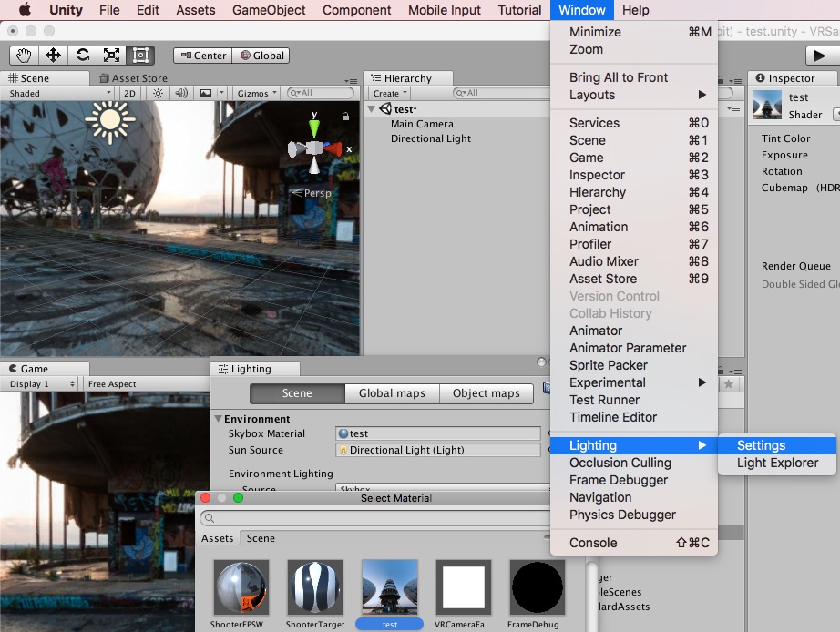Toggle scene effects image icon
The height and width of the screenshot is (632, 840).
(x=206, y=93)
